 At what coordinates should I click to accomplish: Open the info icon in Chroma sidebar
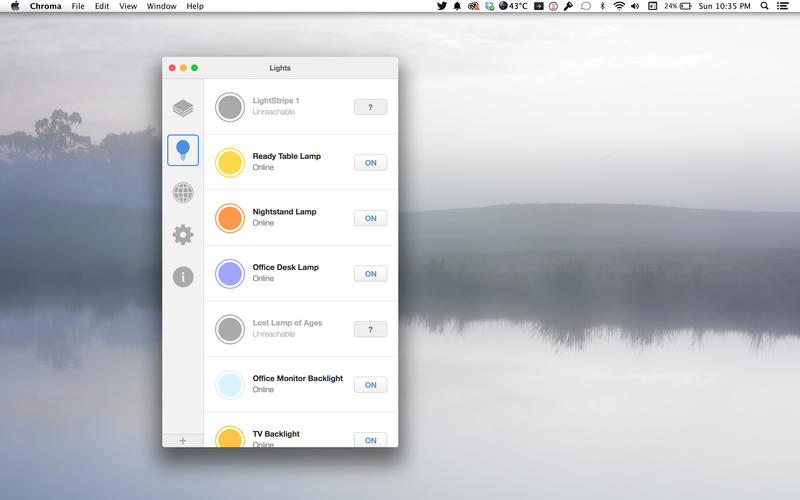(183, 277)
